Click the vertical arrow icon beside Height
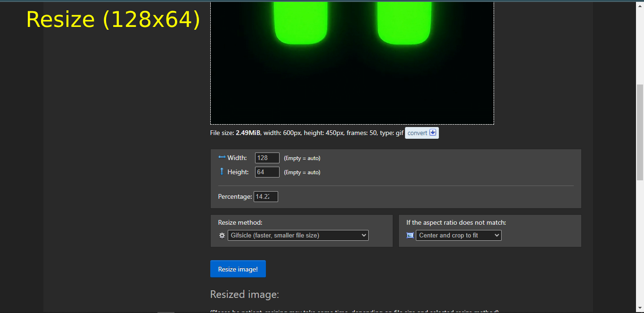 tap(222, 172)
